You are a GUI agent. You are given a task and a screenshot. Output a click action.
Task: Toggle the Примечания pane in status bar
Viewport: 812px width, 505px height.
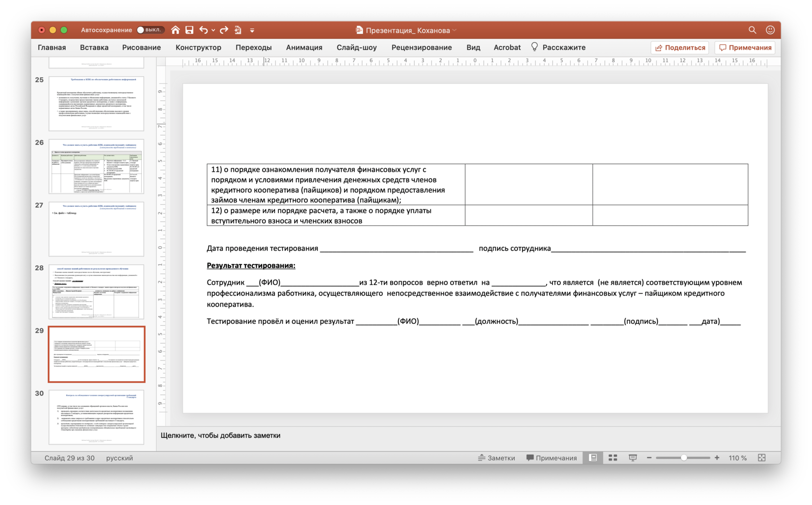click(x=551, y=458)
